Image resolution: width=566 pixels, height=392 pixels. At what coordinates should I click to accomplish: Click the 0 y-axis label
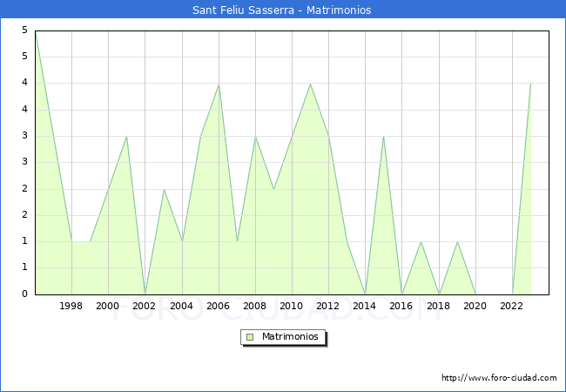pos(24,294)
